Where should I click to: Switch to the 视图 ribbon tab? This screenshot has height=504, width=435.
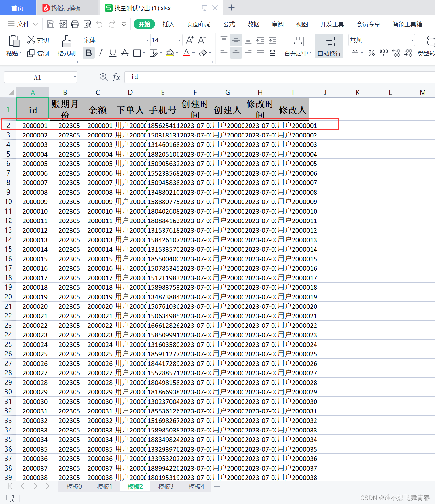[x=302, y=24]
